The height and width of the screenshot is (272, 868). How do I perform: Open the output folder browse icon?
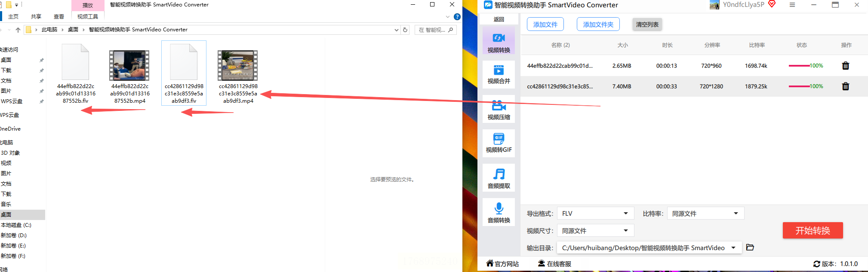(750, 248)
